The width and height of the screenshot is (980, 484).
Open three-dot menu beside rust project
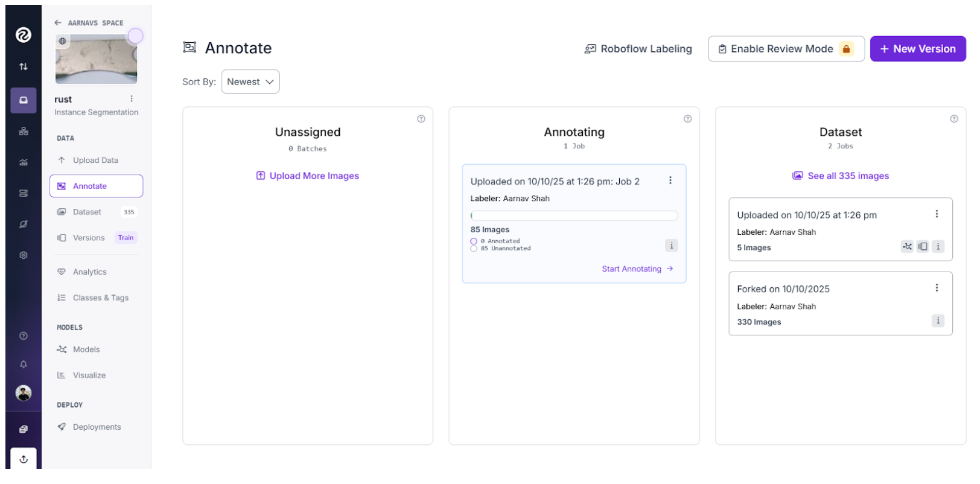[132, 99]
